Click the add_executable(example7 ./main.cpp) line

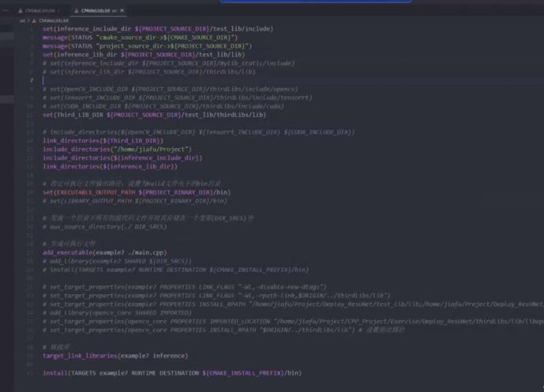point(104,252)
